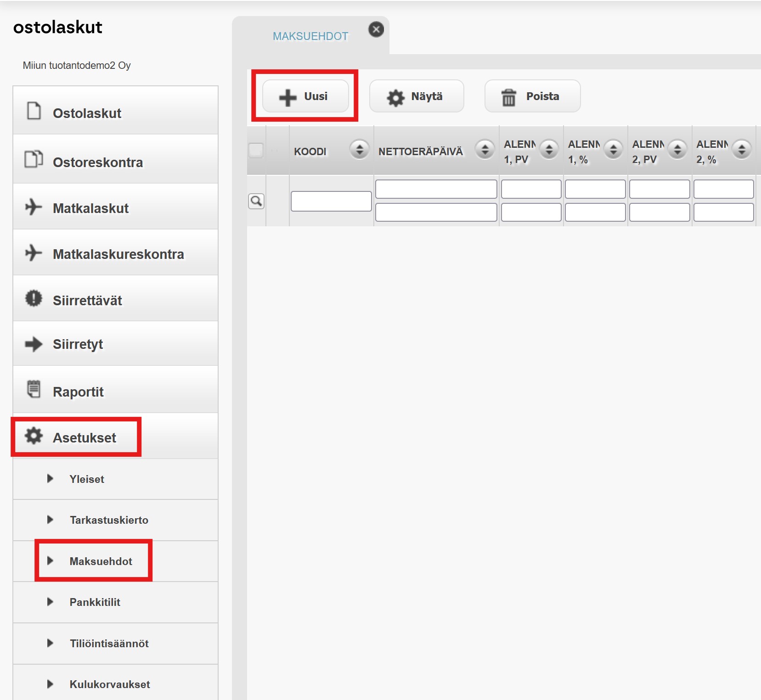Viewport: 761px width, 700px height.
Task: Open the Maksuehdot submenu
Action: 116,561
